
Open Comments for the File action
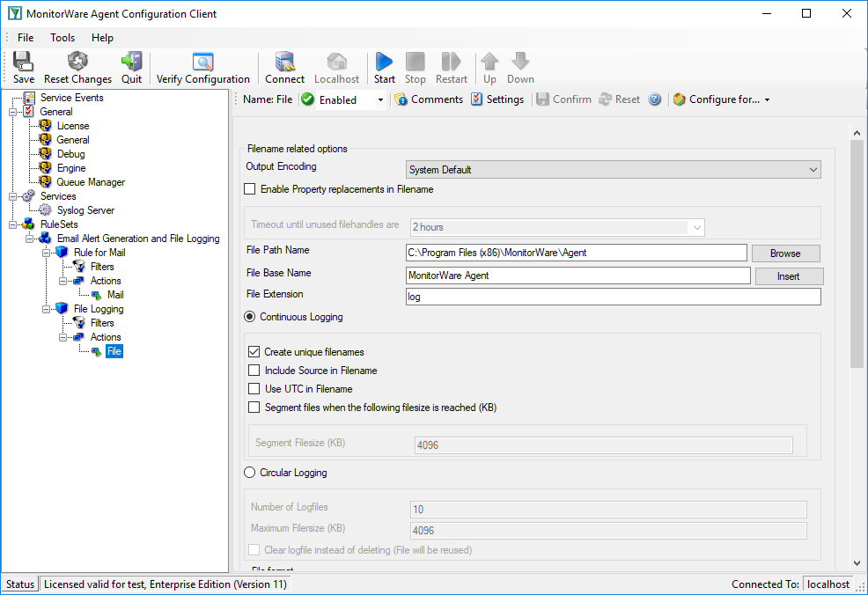point(429,99)
